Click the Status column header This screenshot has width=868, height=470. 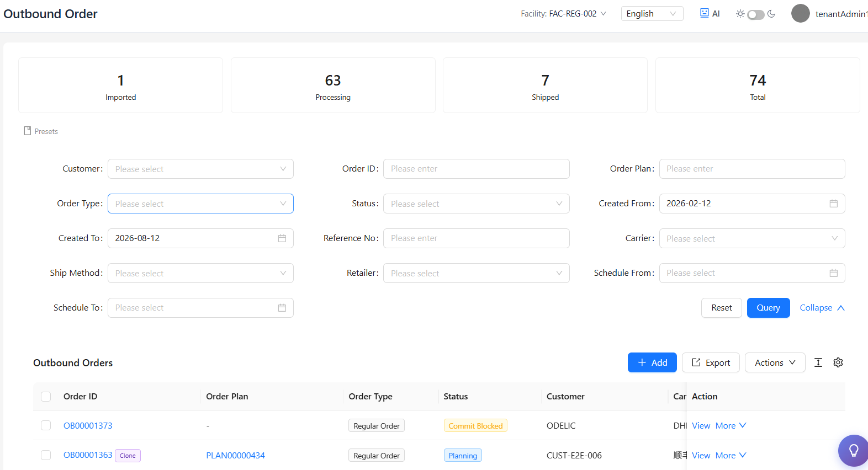point(456,396)
